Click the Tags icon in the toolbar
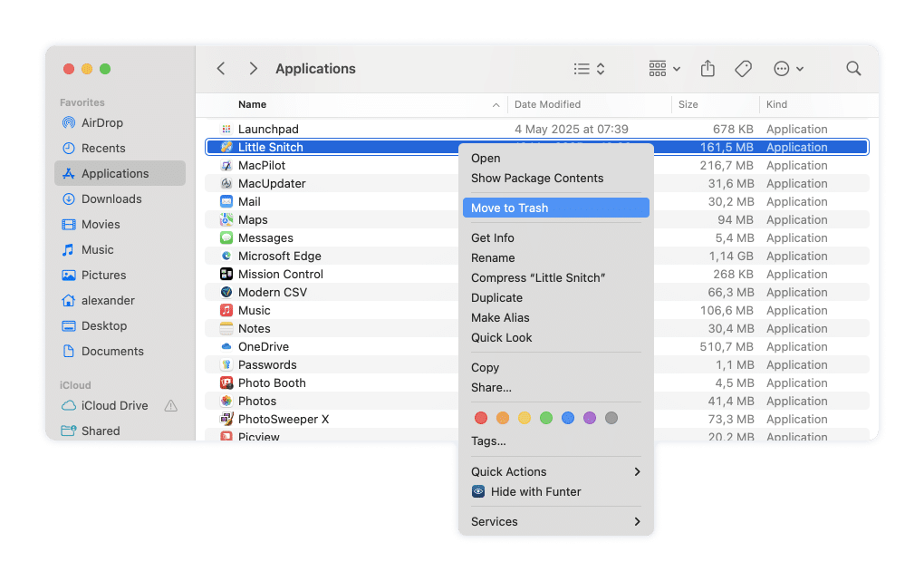The width and height of the screenshot is (924, 581). pyautogui.click(x=744, y=68)
